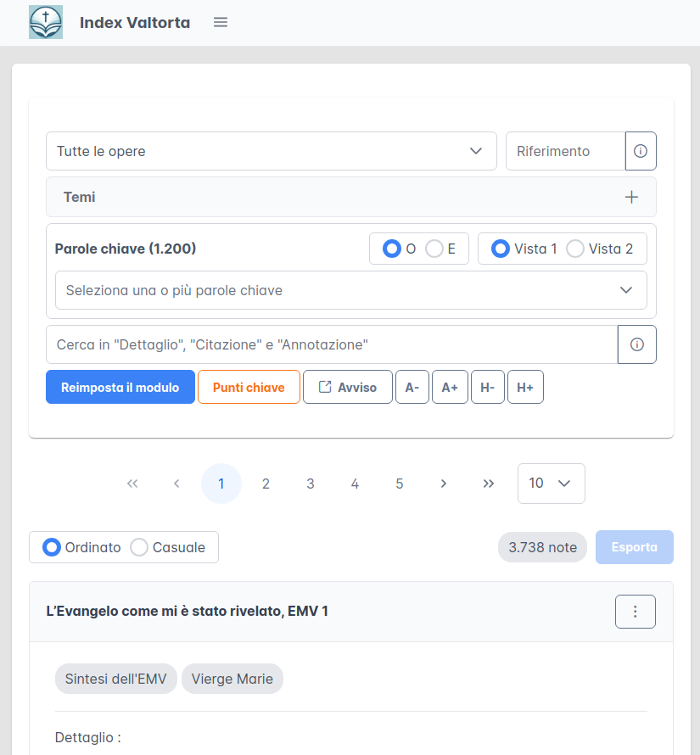This screenshot has height=755, width=700.
Task: Click the Riferimento input field
Action: (564, 151)
